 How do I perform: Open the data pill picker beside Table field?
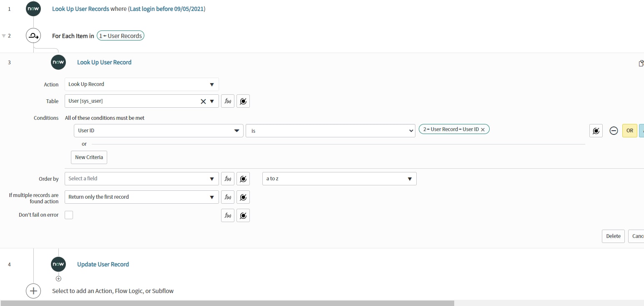[243, 101]
